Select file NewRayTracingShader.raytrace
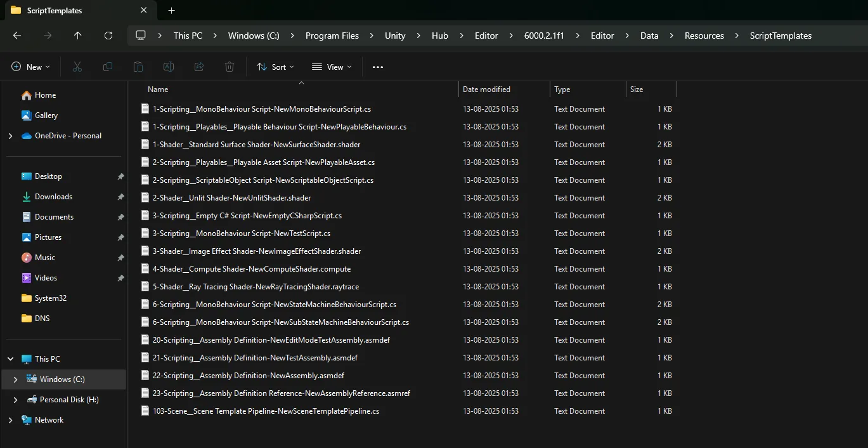The width and height of the screenshot is (868, 448). click(256, 287)
